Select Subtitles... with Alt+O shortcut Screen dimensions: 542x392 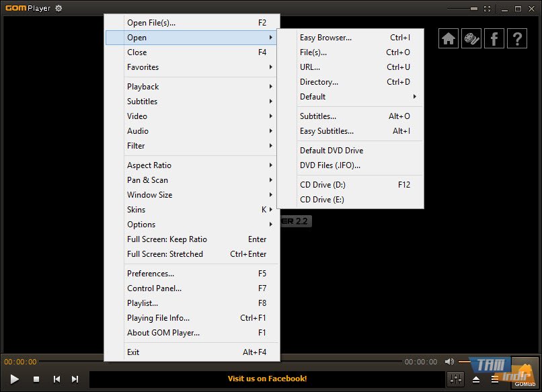(350, 116)
